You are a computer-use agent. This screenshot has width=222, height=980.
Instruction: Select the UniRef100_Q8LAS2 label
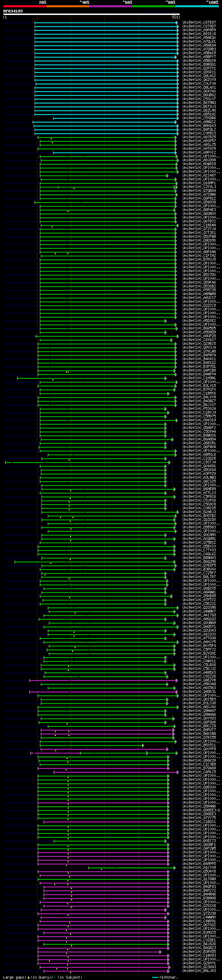pos(199,76)
